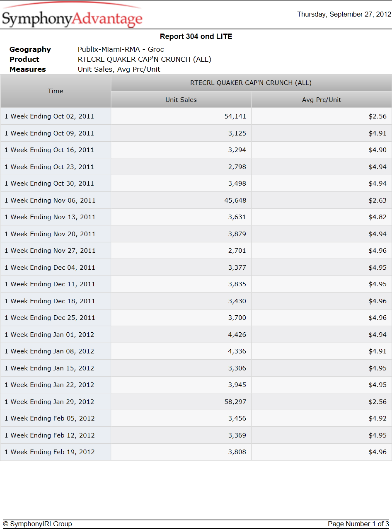Click the $2.56 price for Jan 29, 2012
The height and width of the screenshot is (532, 392).
click(x=377, y=402)
